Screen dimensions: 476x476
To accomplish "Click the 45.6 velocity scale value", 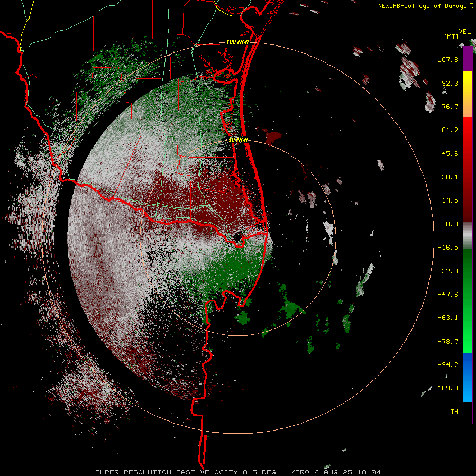I will click(x=450, y=153).
